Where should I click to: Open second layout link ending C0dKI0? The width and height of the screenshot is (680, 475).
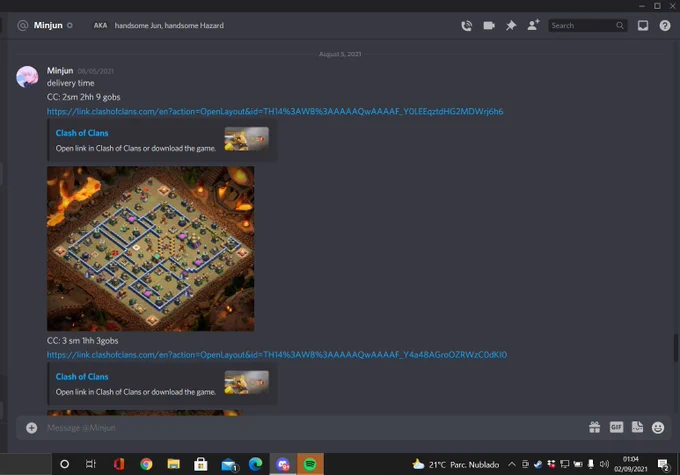point(277,355)
